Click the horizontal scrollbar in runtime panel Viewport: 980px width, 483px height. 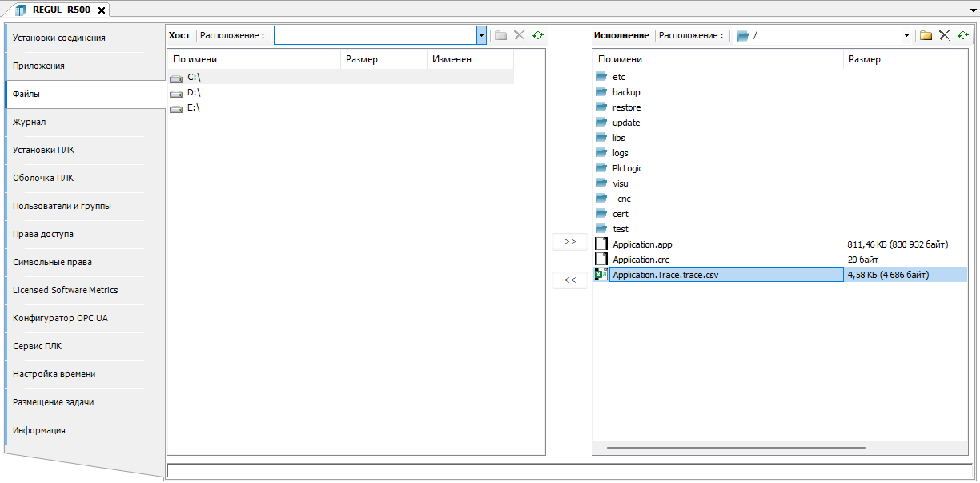click(735, 447)
